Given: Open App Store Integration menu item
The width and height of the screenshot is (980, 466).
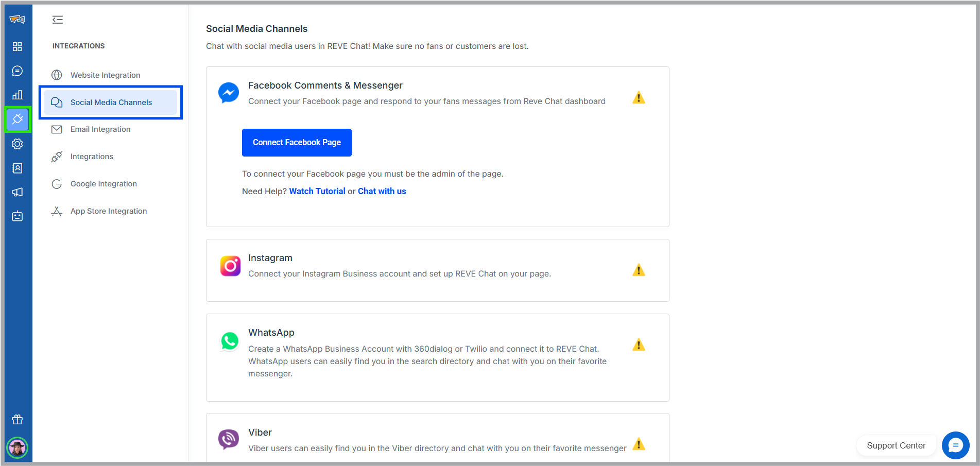Looking at the screenshot, I should coord(109,211).
